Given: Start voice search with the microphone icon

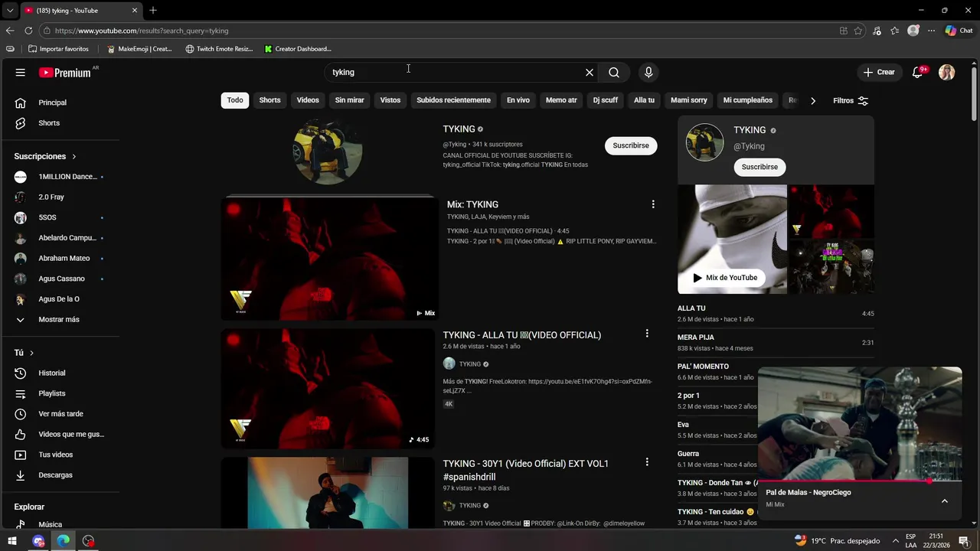Looking at the screenshot, I should pyautogui.click(x=648, y=72).
